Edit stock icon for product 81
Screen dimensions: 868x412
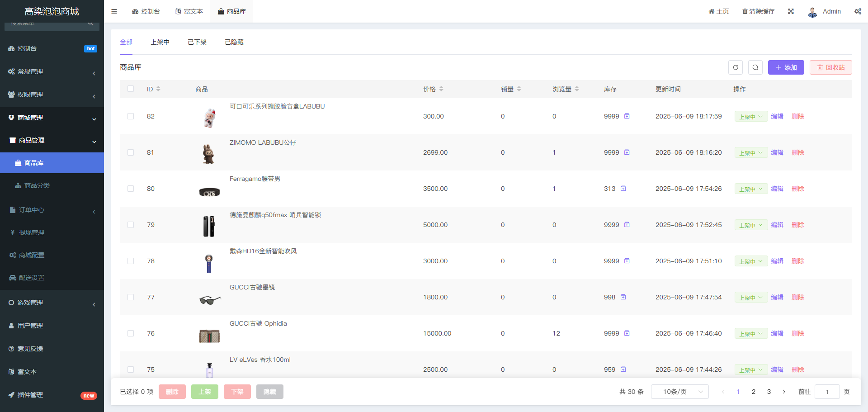(x=627, y=152)
